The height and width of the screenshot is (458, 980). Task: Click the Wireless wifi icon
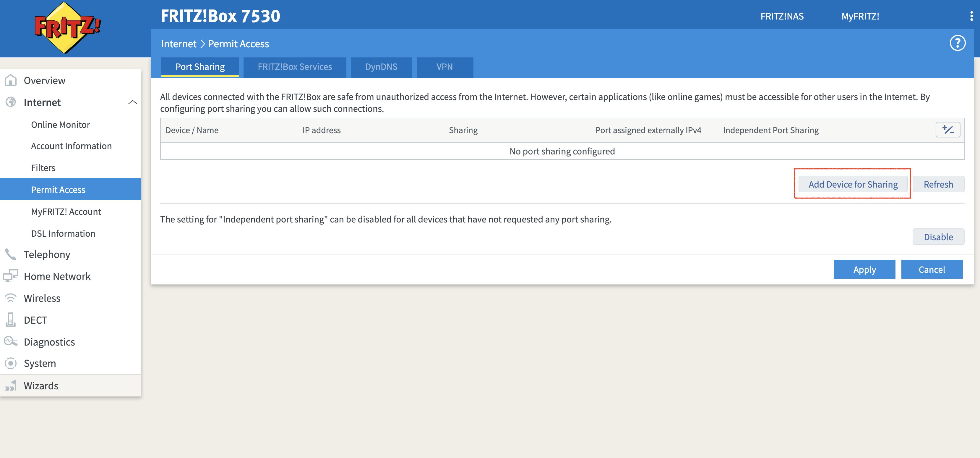pos(11,298)
